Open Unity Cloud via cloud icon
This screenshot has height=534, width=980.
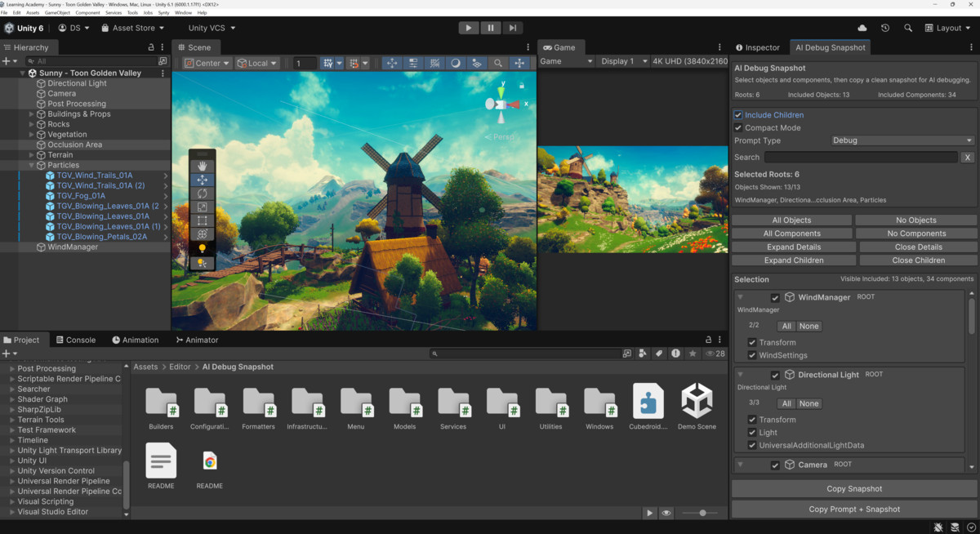point(862,28)
